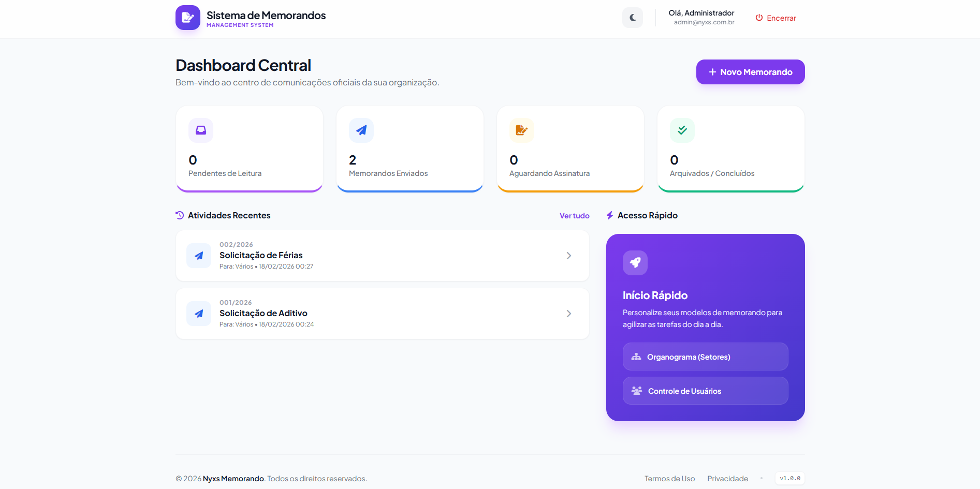Toggle dark mode with the moon icon

coord(633,18)
